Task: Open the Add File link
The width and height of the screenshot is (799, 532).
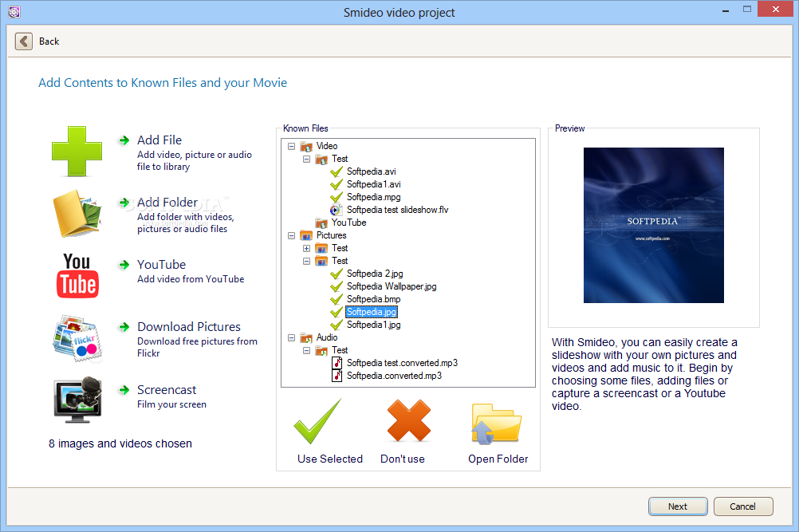Action: pyautogui.click(x=159, y=140)
